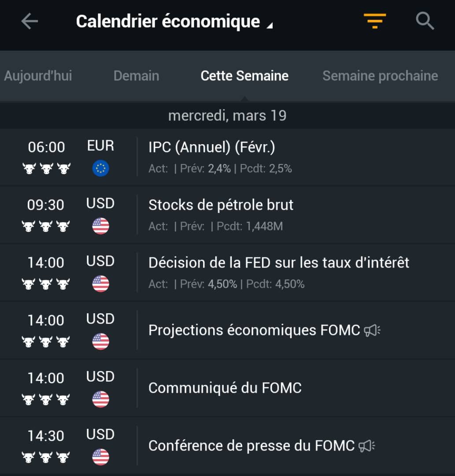Open the orange filter icon
This screenshot has width=455, height=476.
click(x=375, y=21)
